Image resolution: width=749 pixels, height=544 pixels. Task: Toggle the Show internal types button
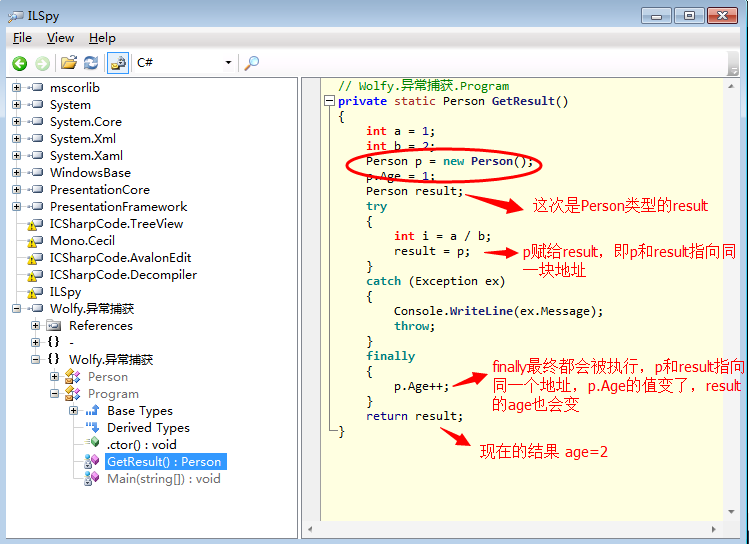coord(118,63)
